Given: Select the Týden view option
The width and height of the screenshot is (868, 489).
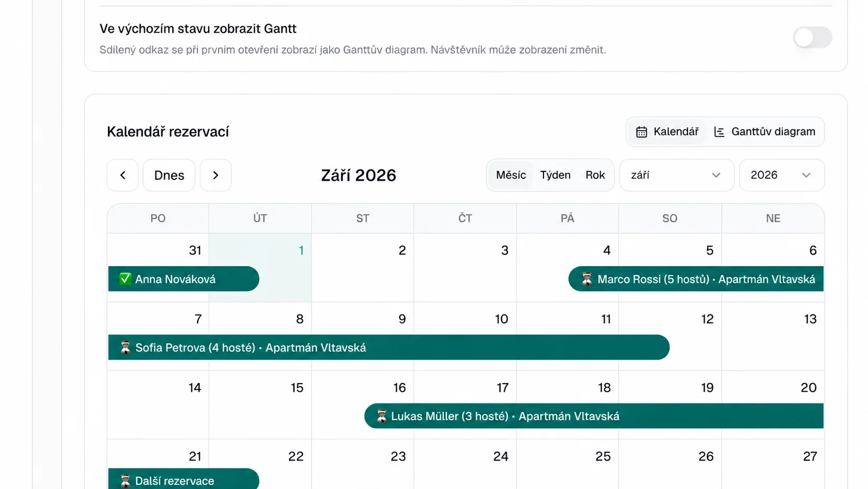Looking at the screenshot, I should coord(555,175).
